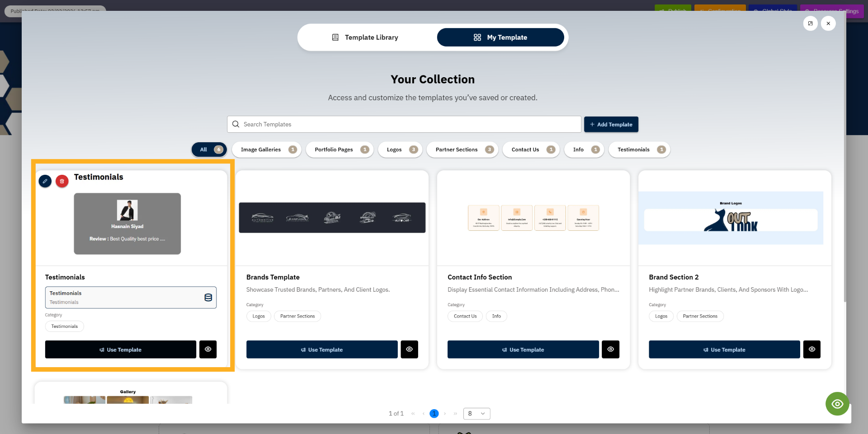Use the Brands Template
868x434 pixels.
(322, 350)
